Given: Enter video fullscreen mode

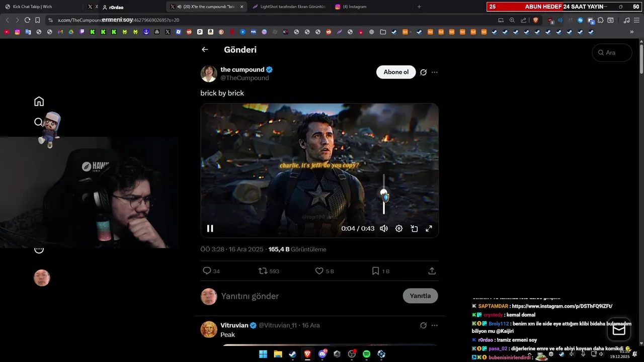Looking at the screenshot, I should [x=429, y=228].
